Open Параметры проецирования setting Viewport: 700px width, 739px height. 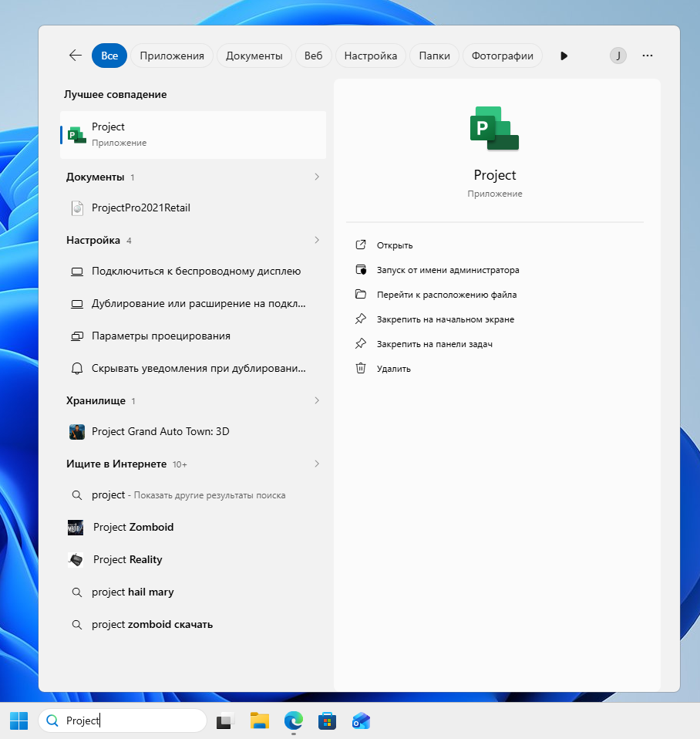coord(194,336)
